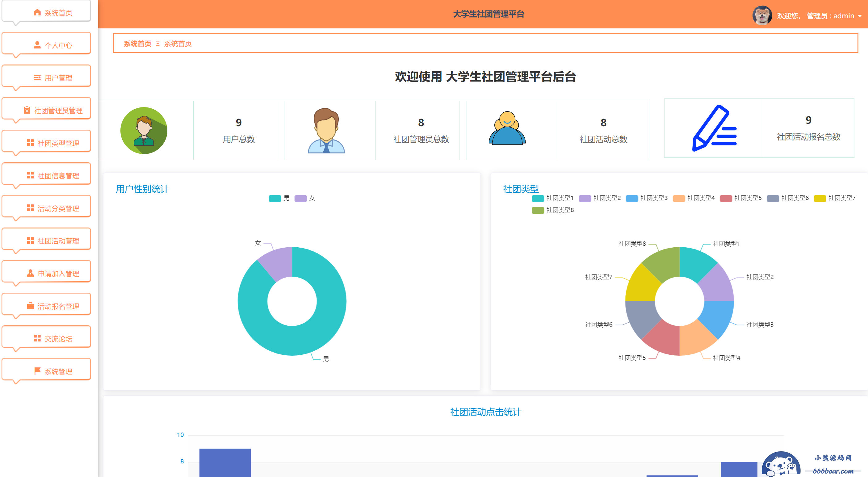
Task: Click the flag icon beside 系统管理
Action: [x=37, y=371]
